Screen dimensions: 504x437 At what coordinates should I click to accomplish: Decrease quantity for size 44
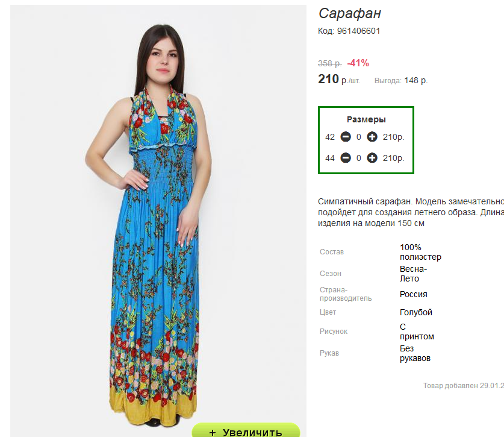coord(346,158)
